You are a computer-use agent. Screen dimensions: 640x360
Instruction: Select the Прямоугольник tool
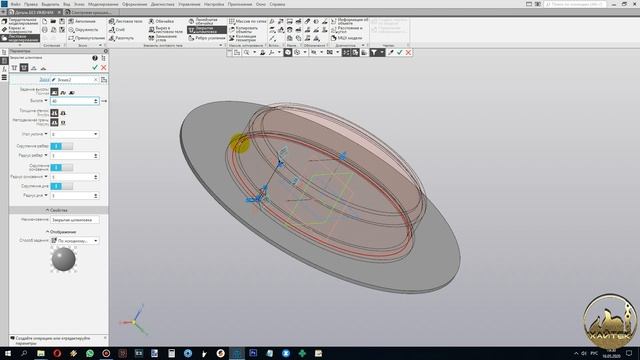click(x=87, y=38)
